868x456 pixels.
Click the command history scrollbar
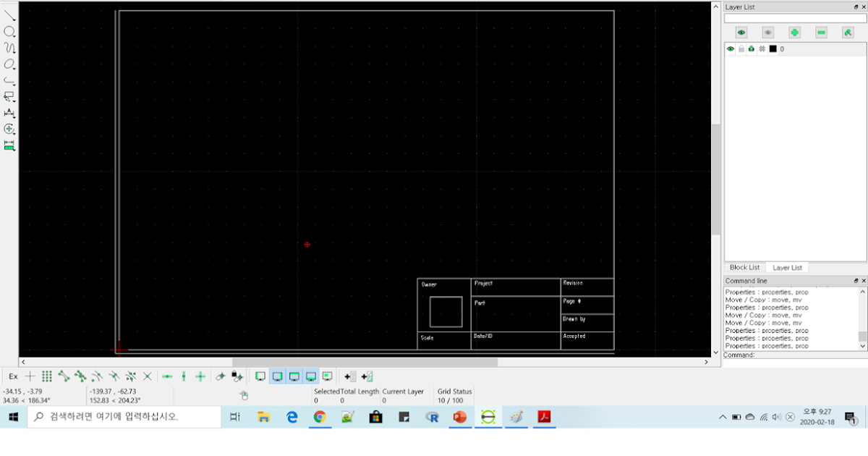(x=862, y=318)
